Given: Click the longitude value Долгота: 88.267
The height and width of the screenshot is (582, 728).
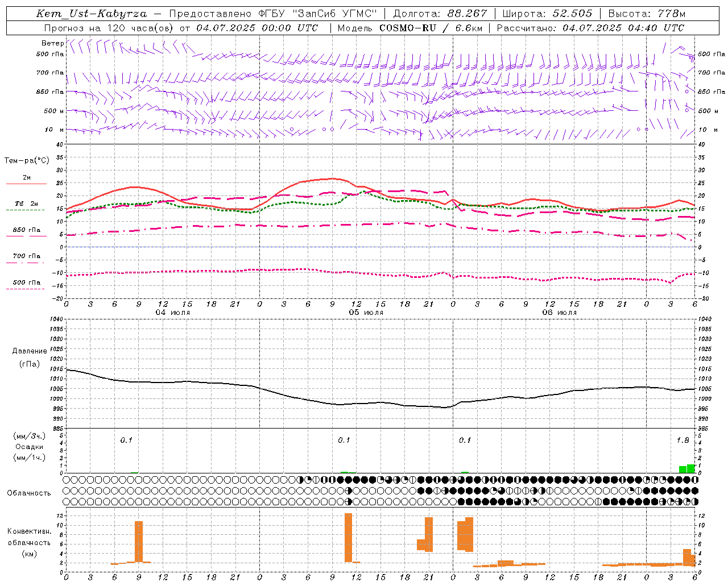Looking at the screenshot, I should click(440, 14).
